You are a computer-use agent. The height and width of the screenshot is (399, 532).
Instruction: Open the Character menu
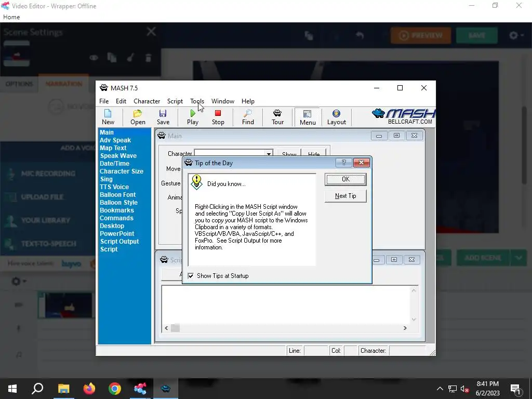point(147,101)
